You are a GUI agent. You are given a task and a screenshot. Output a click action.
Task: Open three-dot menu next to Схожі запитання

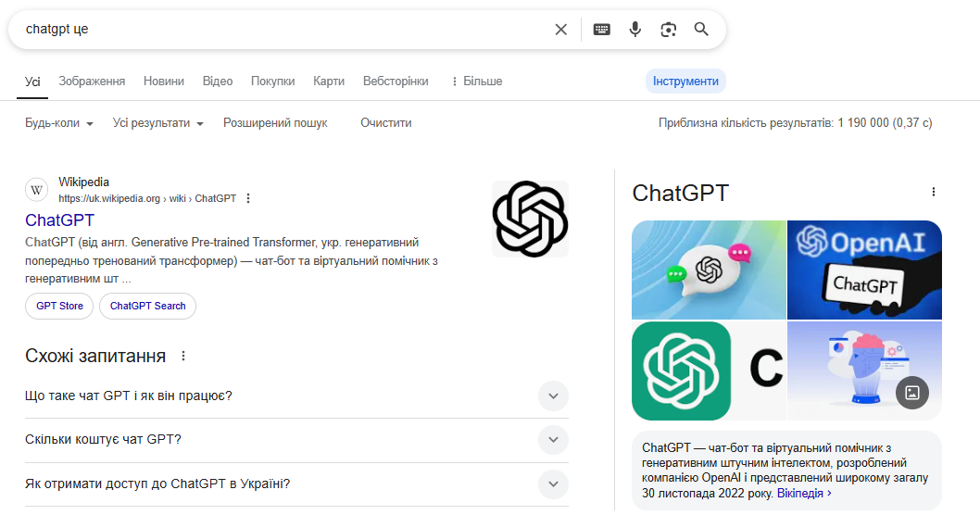coord(183,357)
